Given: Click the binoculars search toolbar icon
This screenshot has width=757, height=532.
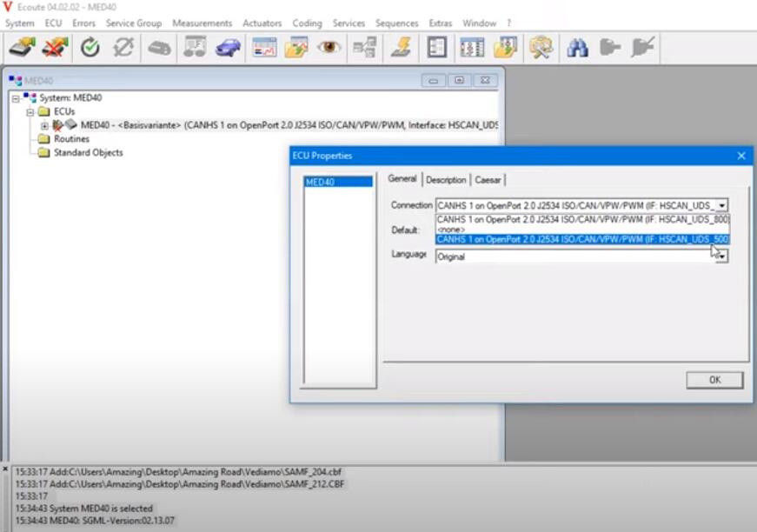Looking at the screenshot, I should [x=577, y=49].
